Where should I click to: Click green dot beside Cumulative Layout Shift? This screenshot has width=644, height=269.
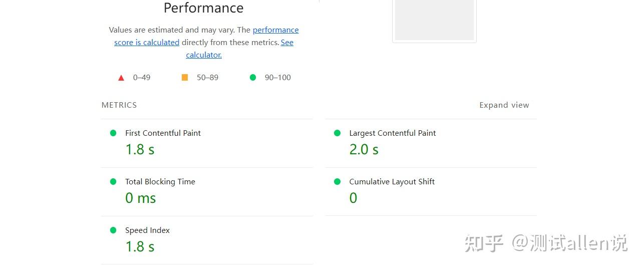[x=337, y=181]
